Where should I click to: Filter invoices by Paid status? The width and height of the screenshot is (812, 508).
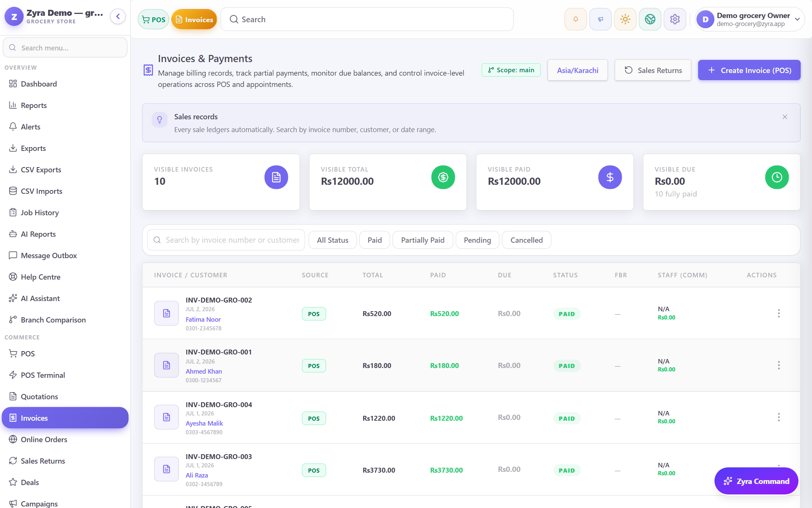click(375, 240)
